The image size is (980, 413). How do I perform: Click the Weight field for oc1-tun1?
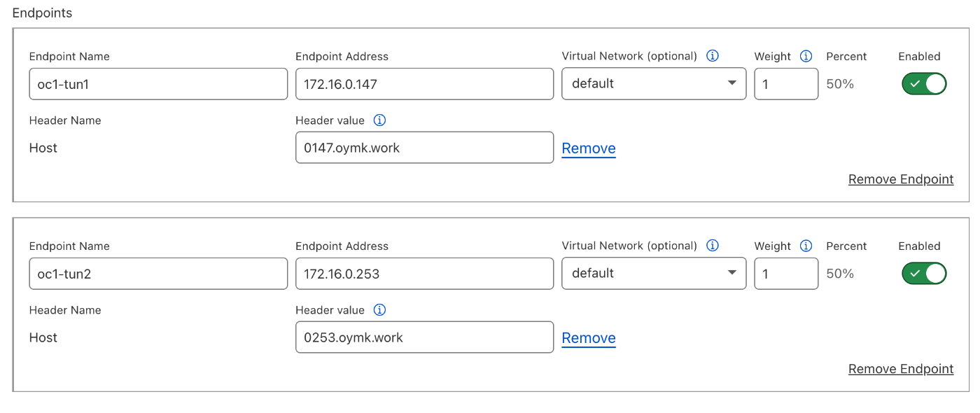(x=786, y=84)
